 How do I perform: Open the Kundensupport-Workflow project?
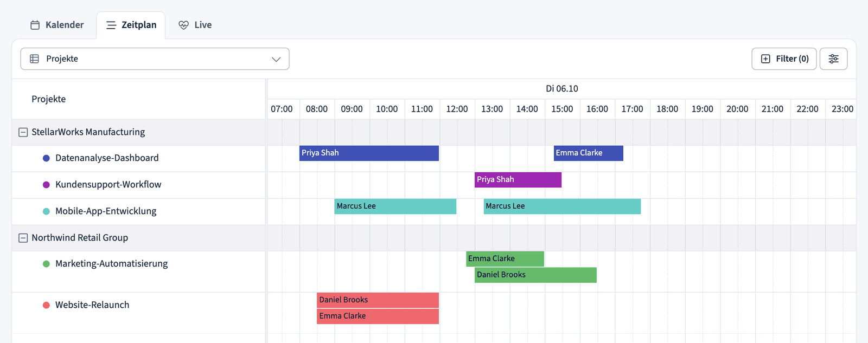tap(108, 185)
